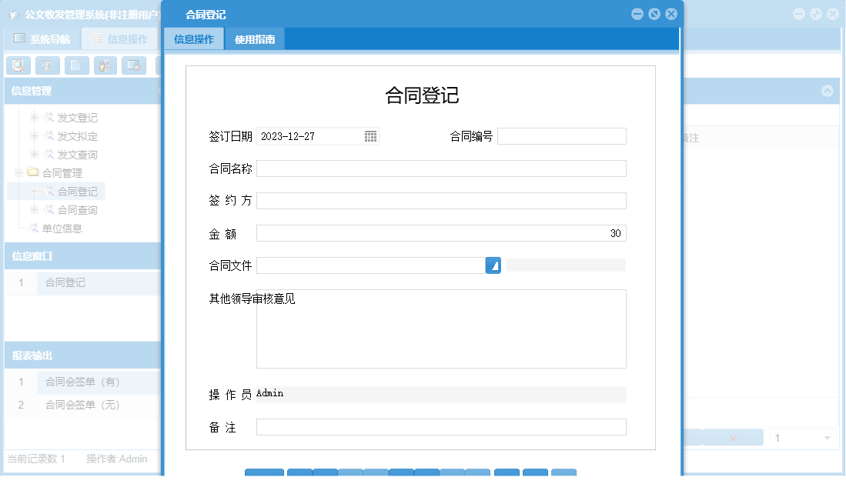The height and width of the screenshot is (504, 846).
Task: Select the magnifier search icon in the toolbar
Action: (x=18, y=65)
